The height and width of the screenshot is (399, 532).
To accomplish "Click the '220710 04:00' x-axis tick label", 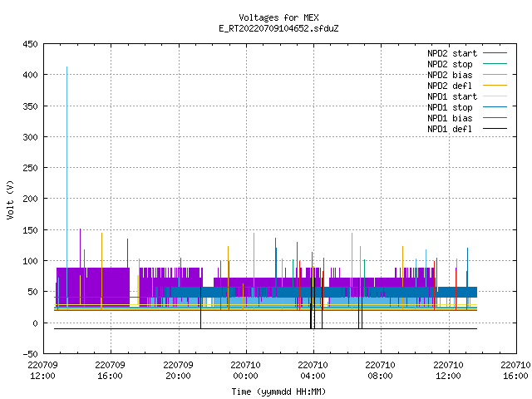I will pyautogui.click(x=313, y=371).
